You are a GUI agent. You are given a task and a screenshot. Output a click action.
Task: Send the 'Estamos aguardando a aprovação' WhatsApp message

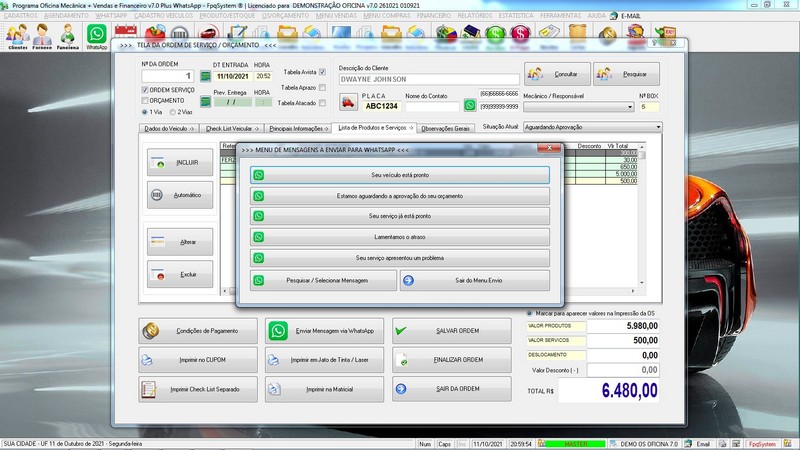coord(399,196)
